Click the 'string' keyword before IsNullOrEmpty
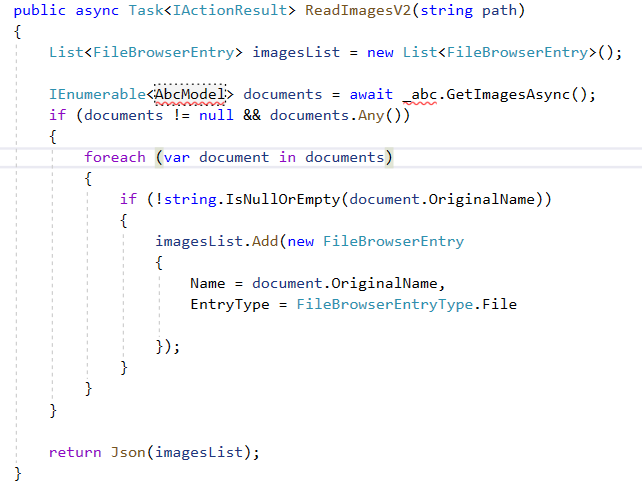Image resolution: width=642 pixels, height=485 pixels. (x=190, y=200)
